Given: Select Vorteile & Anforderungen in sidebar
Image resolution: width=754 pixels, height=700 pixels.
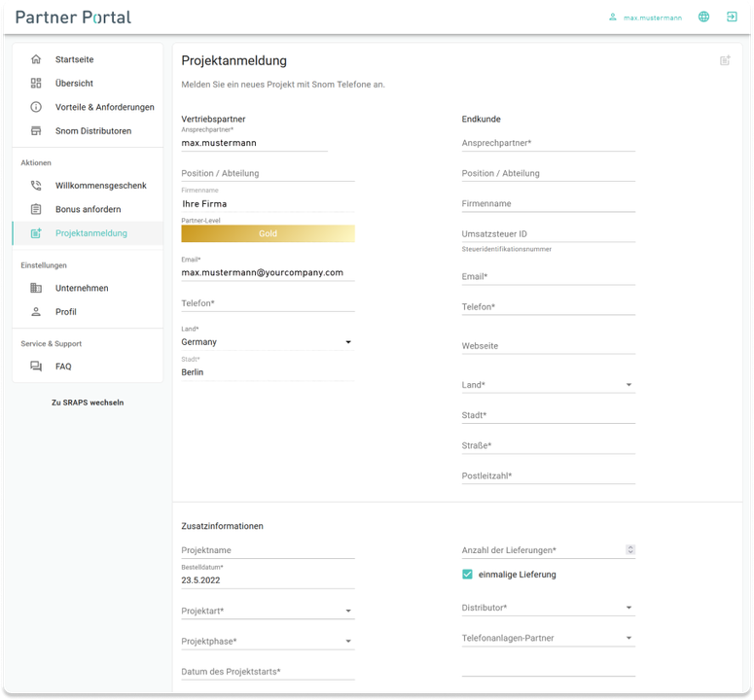Looking at the screenshot, I should click(104, 107).
